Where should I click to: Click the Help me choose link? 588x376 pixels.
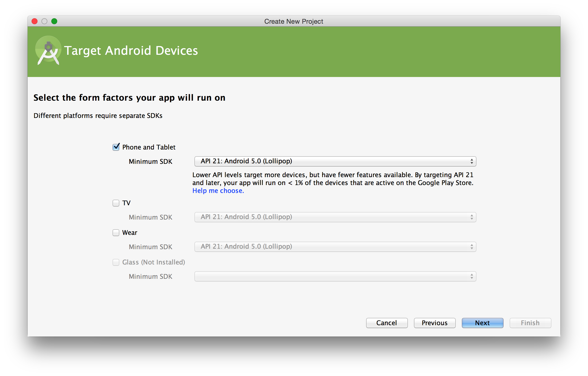[x=218, y=191]
